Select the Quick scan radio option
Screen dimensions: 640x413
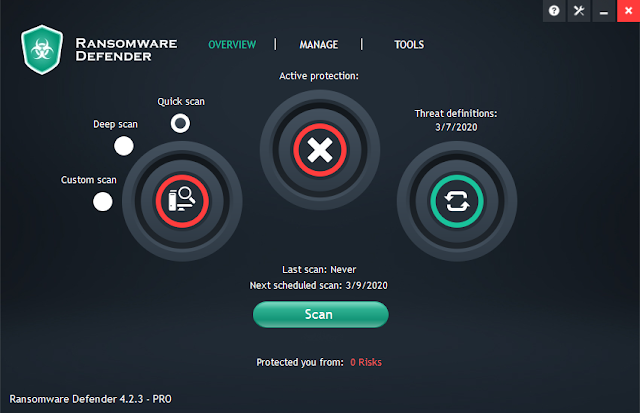tap(180, 123)
